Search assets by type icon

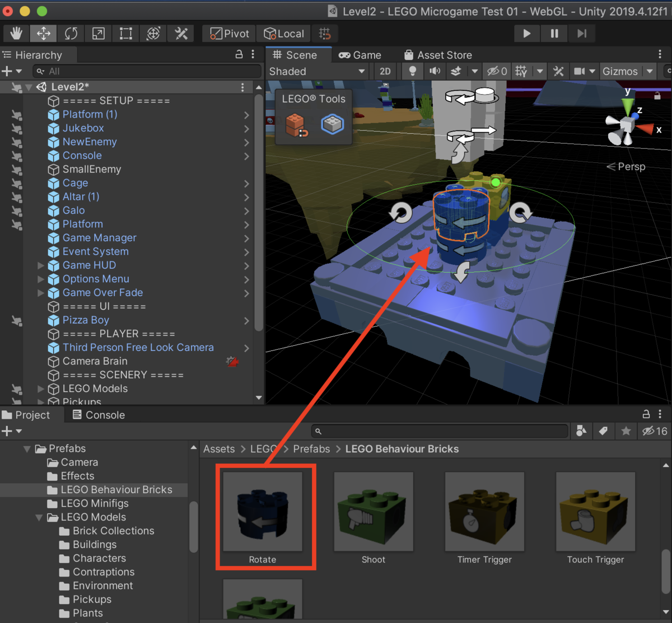pos(581,431)
